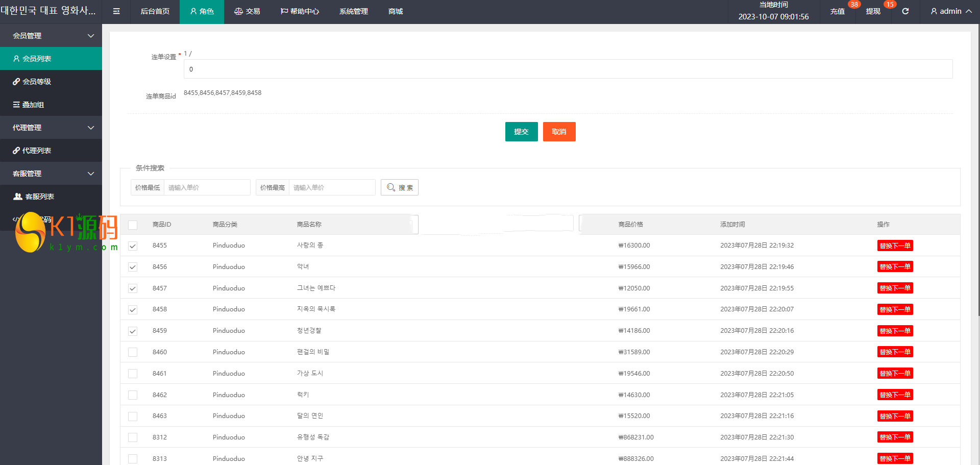The width and height of the screenshot is (980, 465).
Task: Check the checkbox for product 8460
Action: click(x=133, y=352)
